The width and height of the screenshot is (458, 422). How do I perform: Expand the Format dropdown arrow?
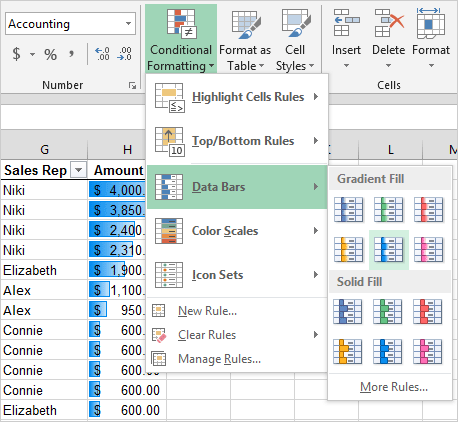(x=431, y=66)
